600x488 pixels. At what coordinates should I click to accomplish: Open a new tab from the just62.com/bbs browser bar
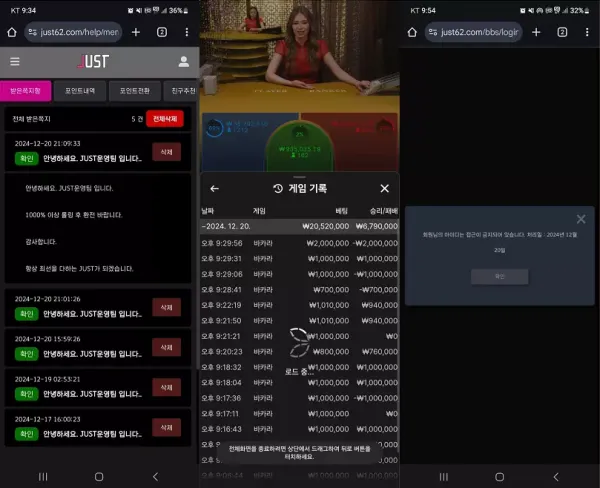[536, 32]
